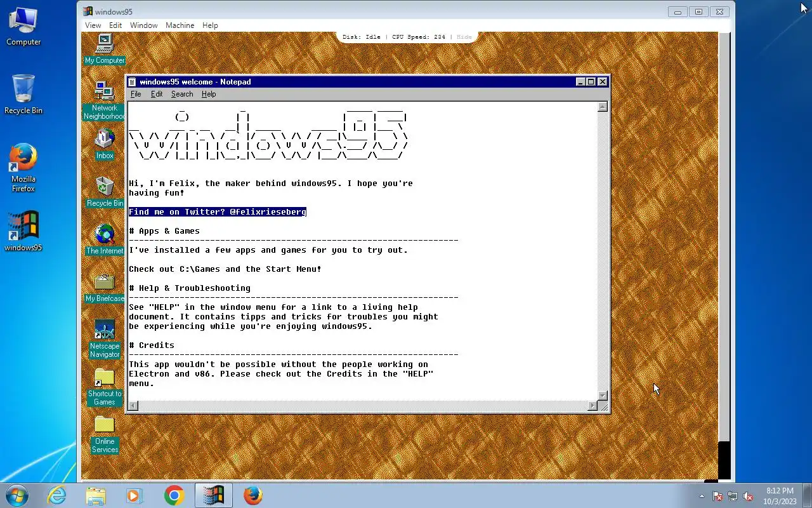Open the Windows 95 Recycle Bin
The height and width of the screenshot is (508, 812).
pos(105,192)
